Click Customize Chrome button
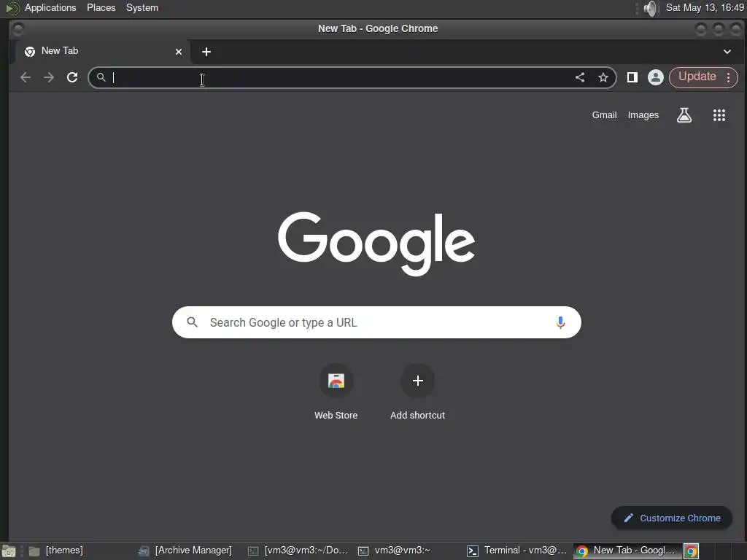 point(672,518)
